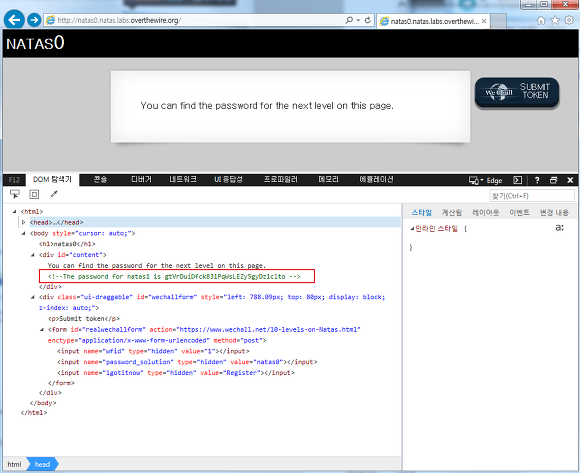The height and width of the screenshot is (473, 580).
Task: Open the 계산됨 computed tab
Action: 452,212
